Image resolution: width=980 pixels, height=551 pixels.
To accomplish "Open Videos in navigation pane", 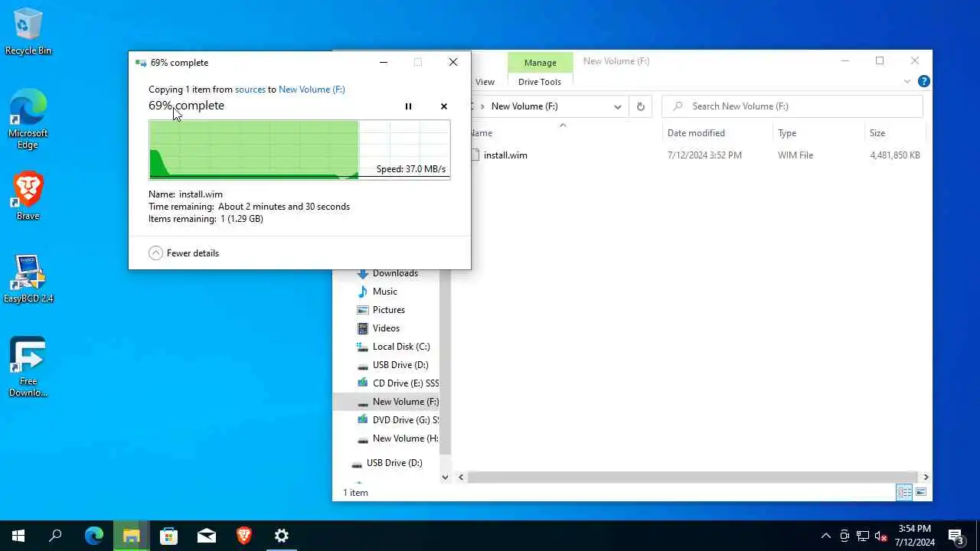I will (387, 328).
